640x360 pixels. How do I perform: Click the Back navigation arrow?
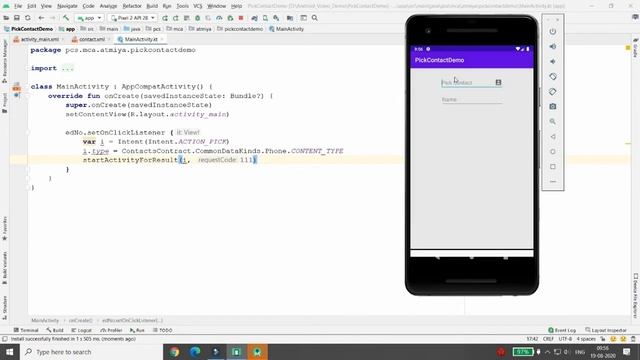click(41, 18)
